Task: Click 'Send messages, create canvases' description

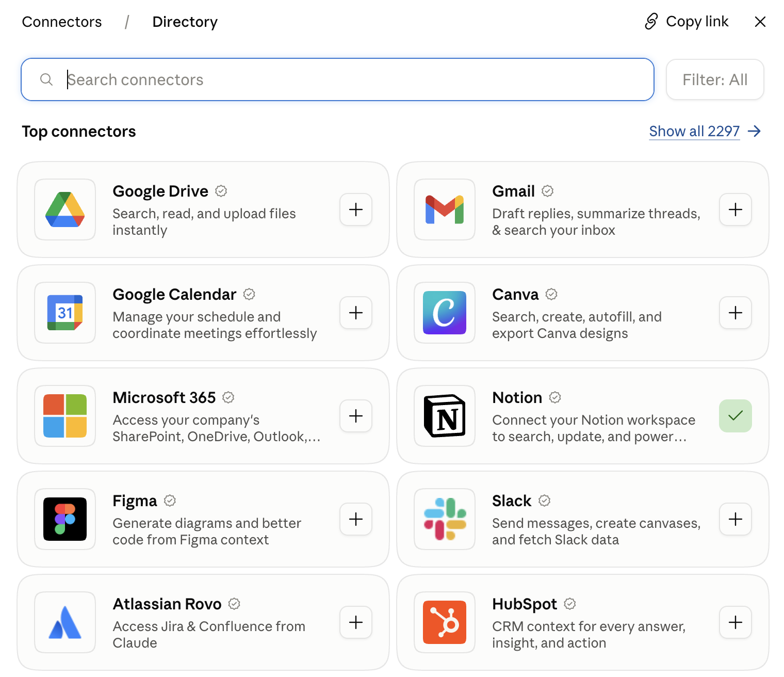Action: pyautogui.click(x=596, y=531)
